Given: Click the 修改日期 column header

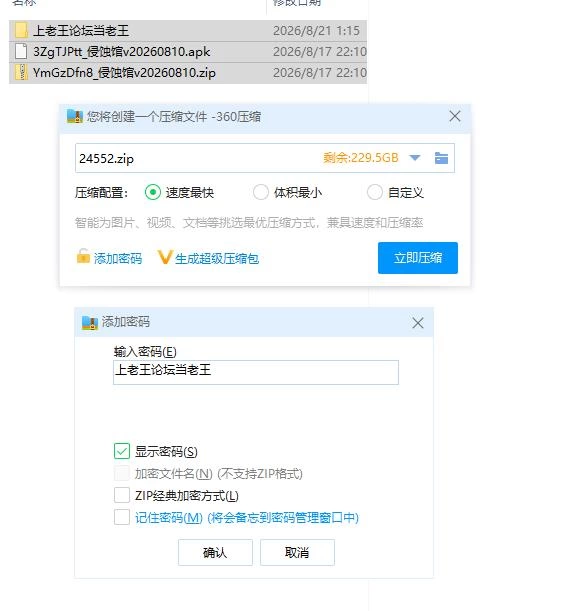Looking at the screenshot, I should (x=297, y=2).
